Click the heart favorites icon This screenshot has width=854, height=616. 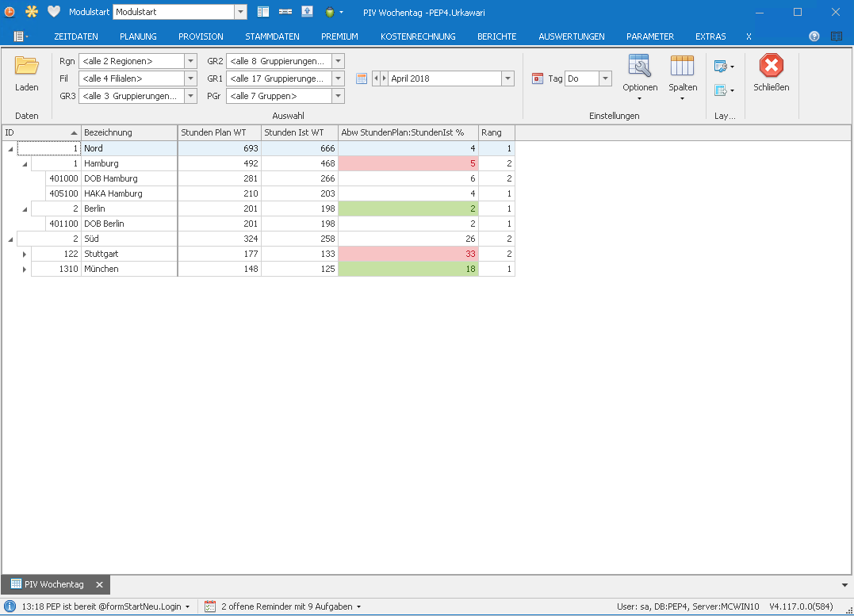54,12
